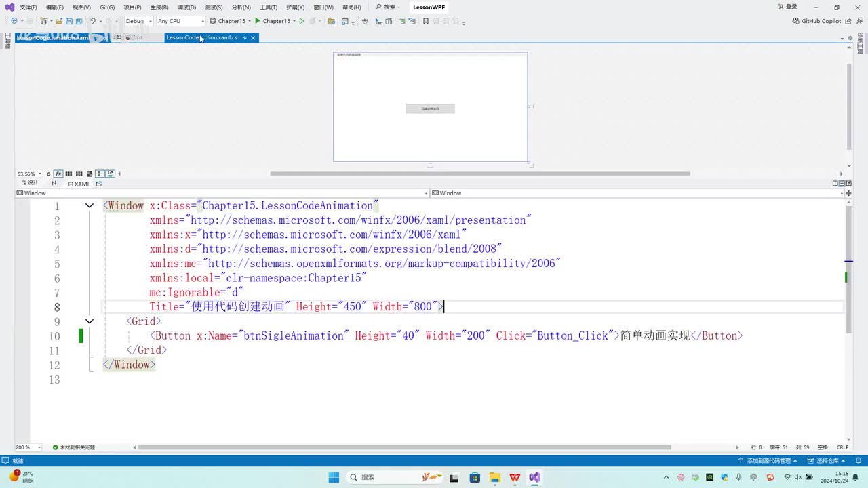Click the open file folder icon
The width and height of the screenshot is (868, 488).
(60, 21)
